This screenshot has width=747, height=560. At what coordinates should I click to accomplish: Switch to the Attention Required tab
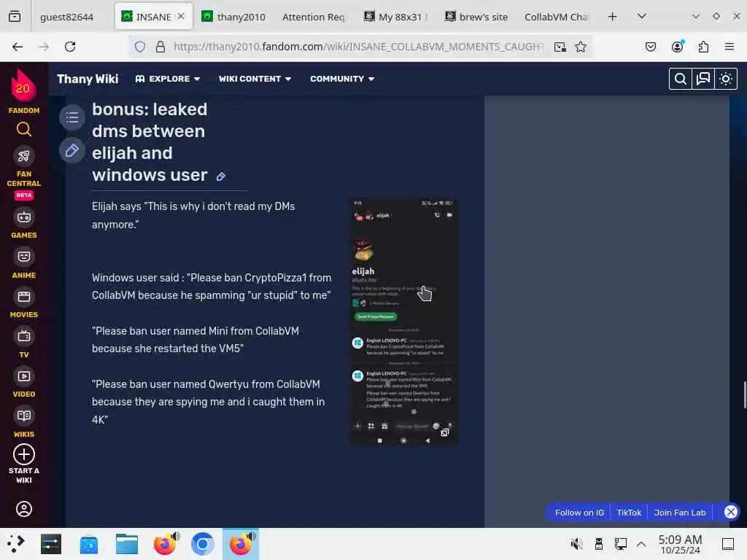click(x=314, y=17)
